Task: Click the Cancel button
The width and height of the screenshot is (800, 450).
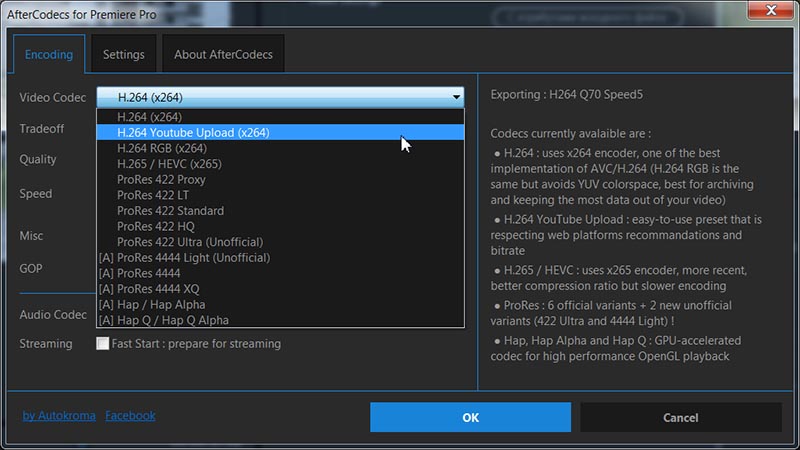Action: pyautogui.click(x=681, y=417)
